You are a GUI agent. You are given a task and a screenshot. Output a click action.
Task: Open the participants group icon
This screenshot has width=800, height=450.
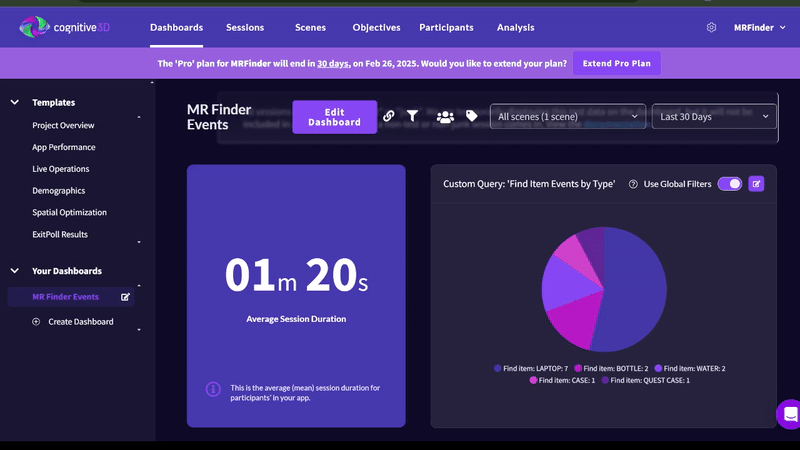445,117
